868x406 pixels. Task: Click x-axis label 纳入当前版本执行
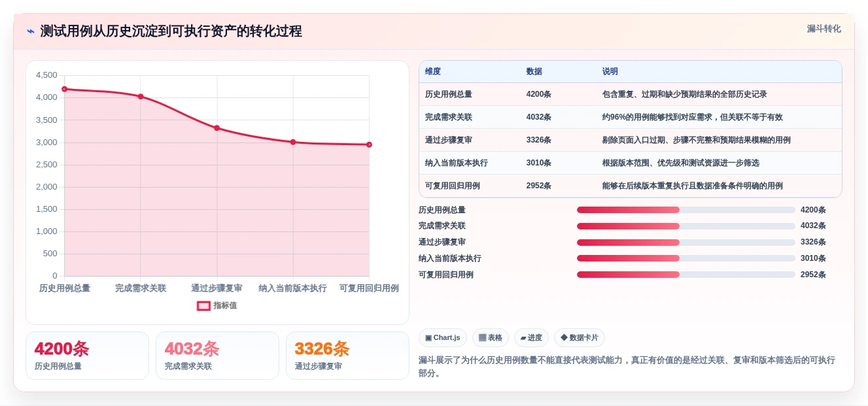(x=292, y=288)
